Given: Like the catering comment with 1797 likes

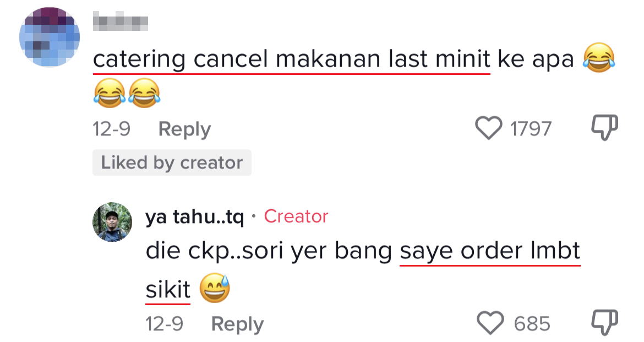Looking at the screenshot, I should pyautogui.click(x=489, y=129).
